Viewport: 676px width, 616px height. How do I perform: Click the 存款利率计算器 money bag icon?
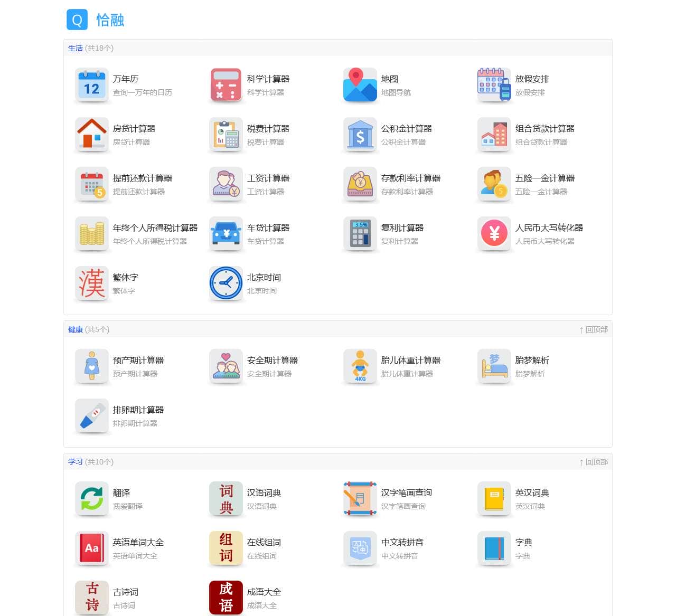coord(360,184)
